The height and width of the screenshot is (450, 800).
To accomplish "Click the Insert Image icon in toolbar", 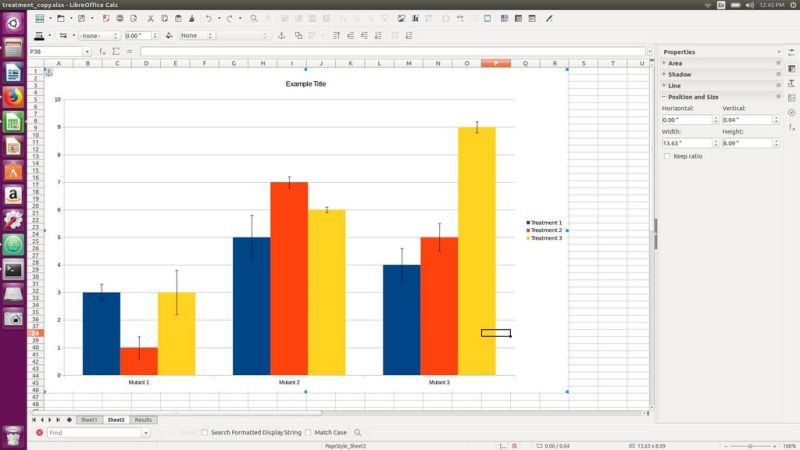I will coord(402,18).
